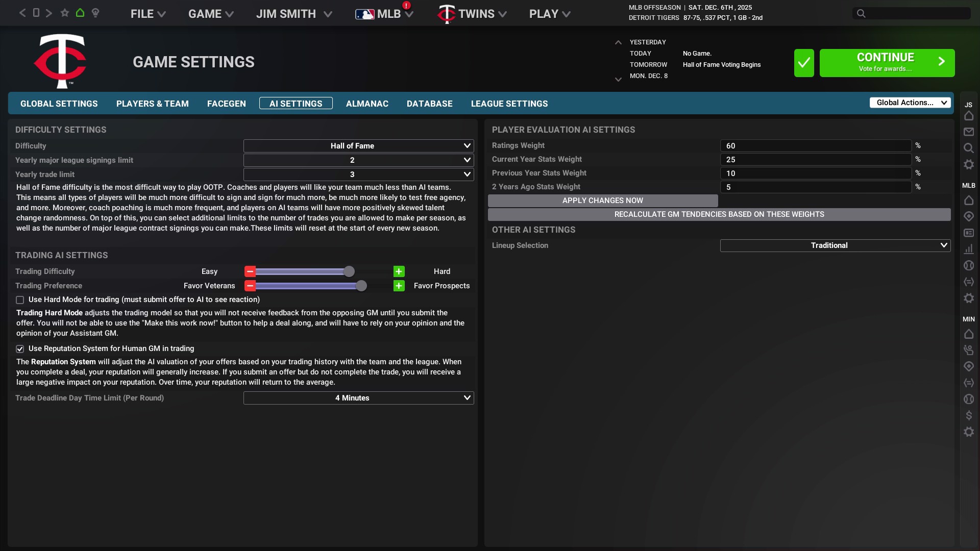Click the dollar sign finances icon

(x=968, y=415)
